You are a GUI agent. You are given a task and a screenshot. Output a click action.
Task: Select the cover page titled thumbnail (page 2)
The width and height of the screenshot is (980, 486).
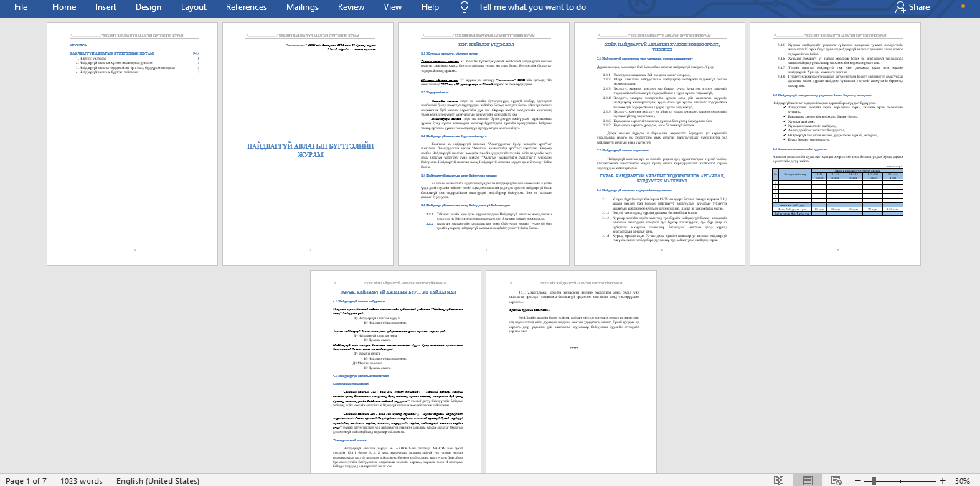point(310,144)
